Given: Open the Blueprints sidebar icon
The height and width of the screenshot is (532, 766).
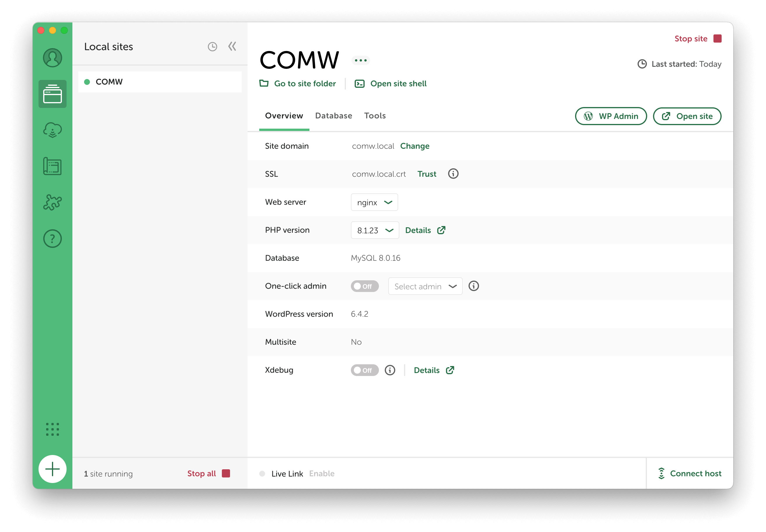Looking at the screenshot, I should [52, 166].
